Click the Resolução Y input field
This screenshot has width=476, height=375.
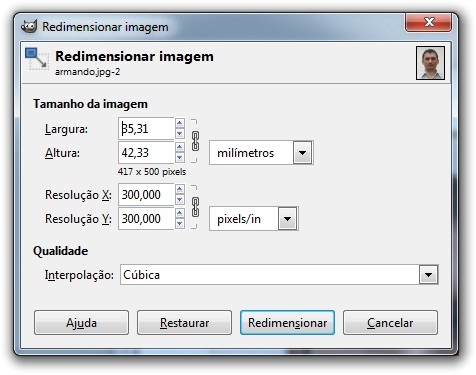tap(146, 219)
